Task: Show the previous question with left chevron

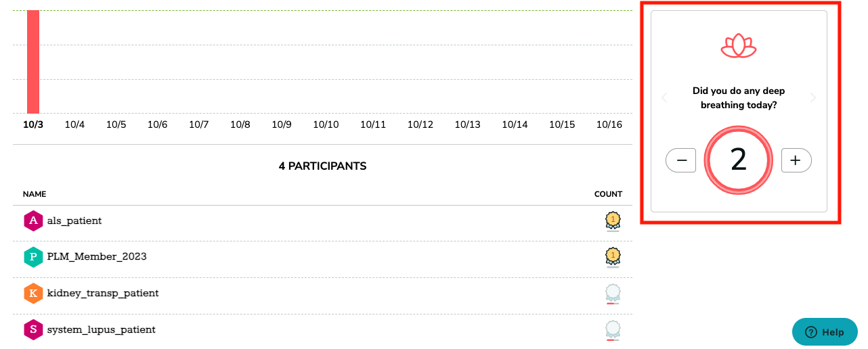Action: pyautogui.click(x=664, y=98)
